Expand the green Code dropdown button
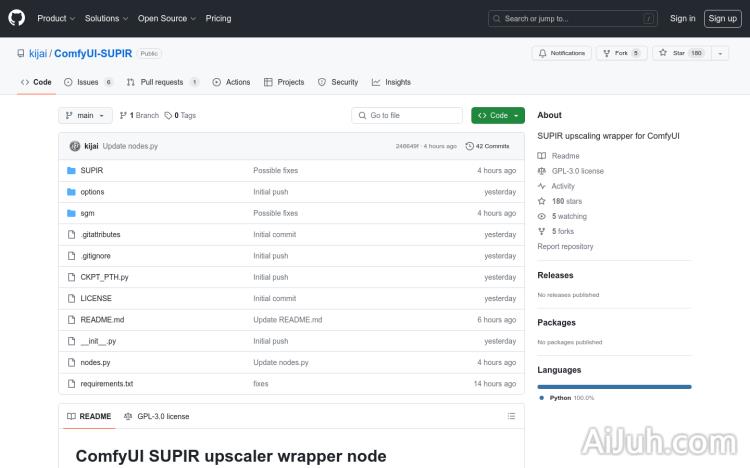 (497, 116)
